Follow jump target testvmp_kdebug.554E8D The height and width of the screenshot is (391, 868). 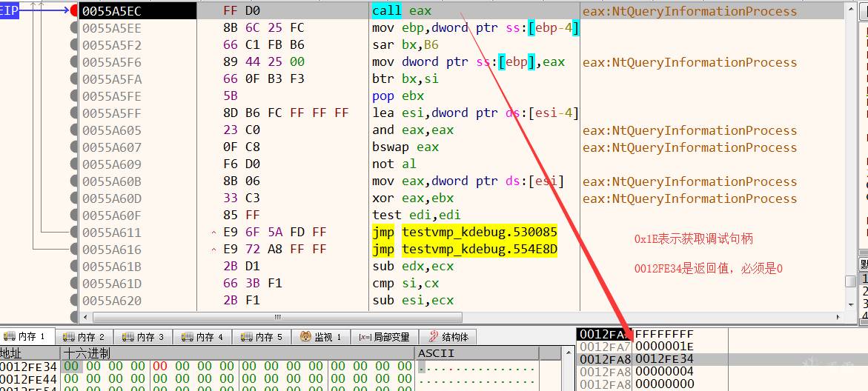pos(480,250)
